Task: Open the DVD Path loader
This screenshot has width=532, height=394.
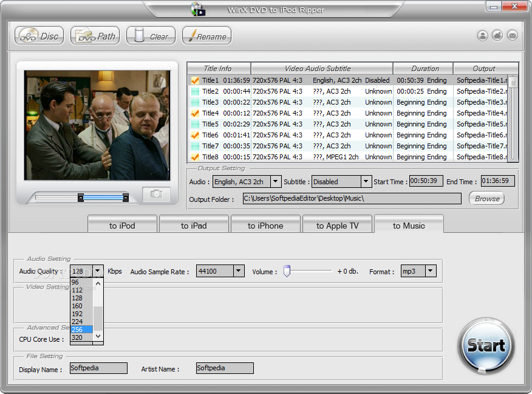Action: [95, 36]
